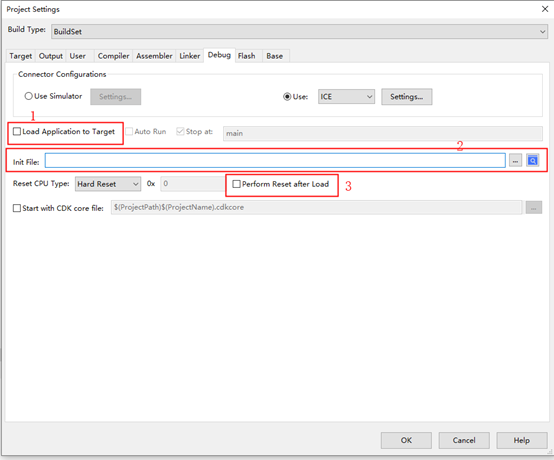The height and width of the screenshot is (460, 554).
Task: Select the Use ICE radio button
Action: [x=287, y=96]
